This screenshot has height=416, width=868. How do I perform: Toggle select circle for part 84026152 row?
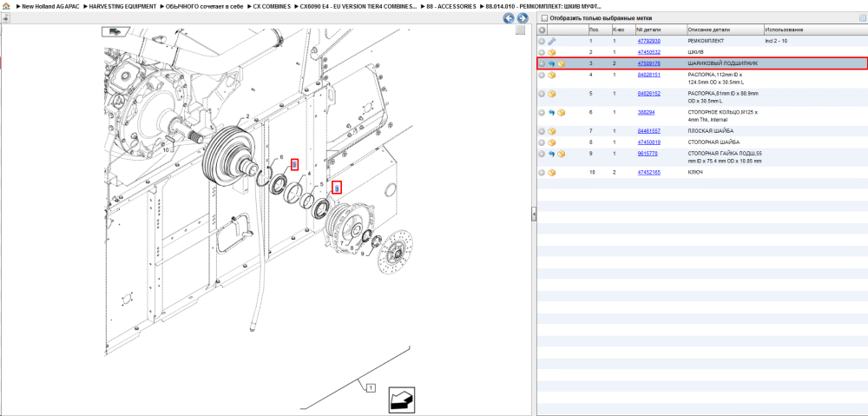click(542, 94)
